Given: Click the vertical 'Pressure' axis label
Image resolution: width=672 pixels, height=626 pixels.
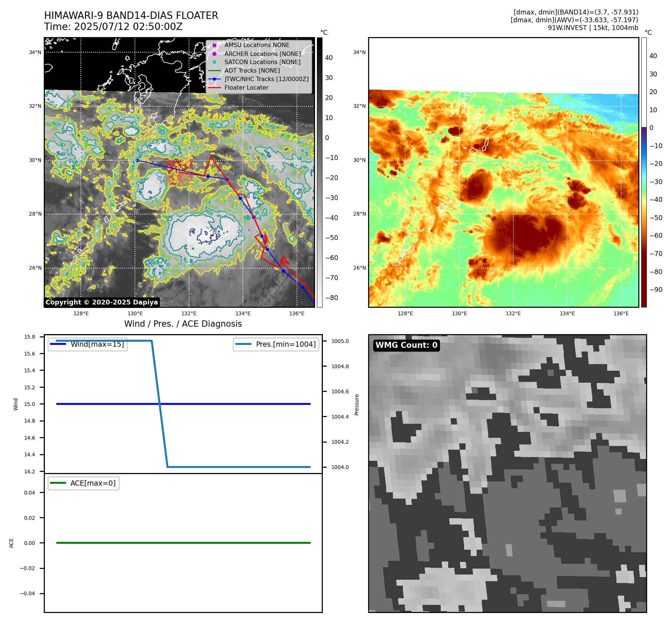Looking at the screenshot, I should [x=357, y=404].
